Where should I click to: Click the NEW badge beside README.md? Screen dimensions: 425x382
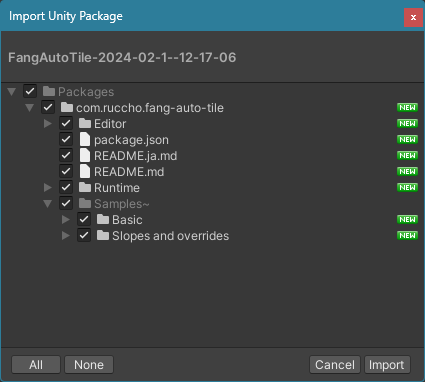pyautogui.click(x=407, y=171)
